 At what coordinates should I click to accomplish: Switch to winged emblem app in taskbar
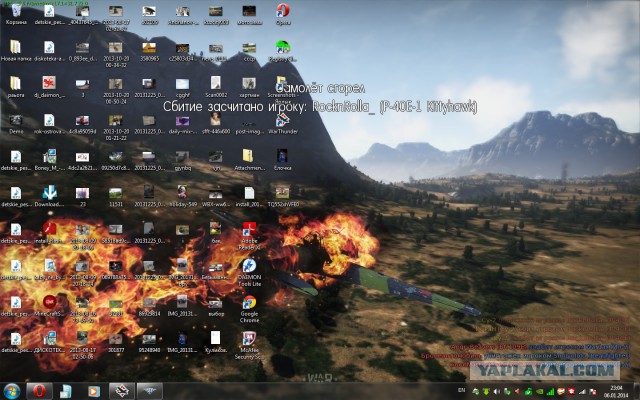[x=149, y=391]
